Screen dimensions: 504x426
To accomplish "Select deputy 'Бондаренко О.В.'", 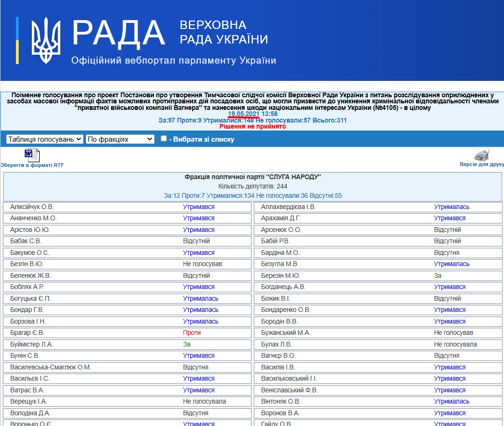I will (x=286, y=310).
